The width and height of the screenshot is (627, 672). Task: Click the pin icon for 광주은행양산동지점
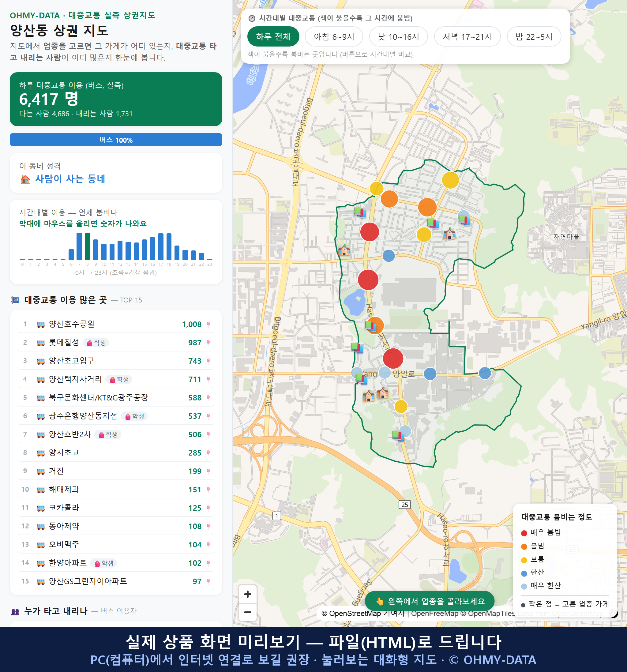pyautogui.click(x=208, y=416)
